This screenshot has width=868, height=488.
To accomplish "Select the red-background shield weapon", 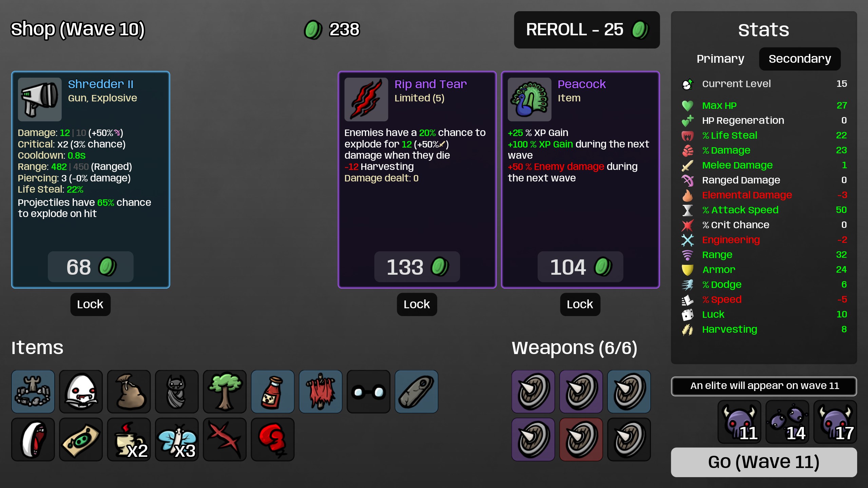I will click(x=581, y=440).
